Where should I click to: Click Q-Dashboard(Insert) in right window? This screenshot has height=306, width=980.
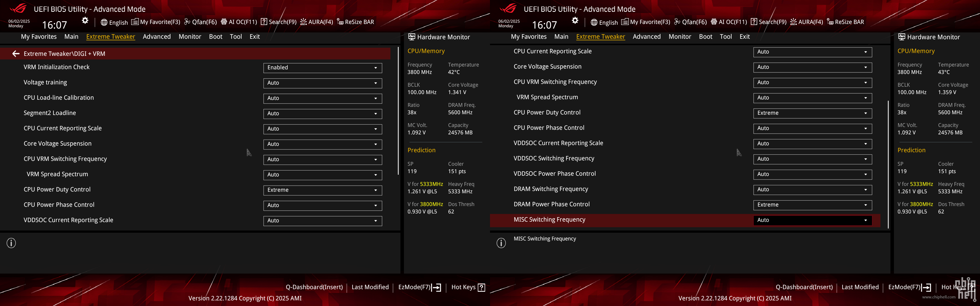click(x=804, y=287)
